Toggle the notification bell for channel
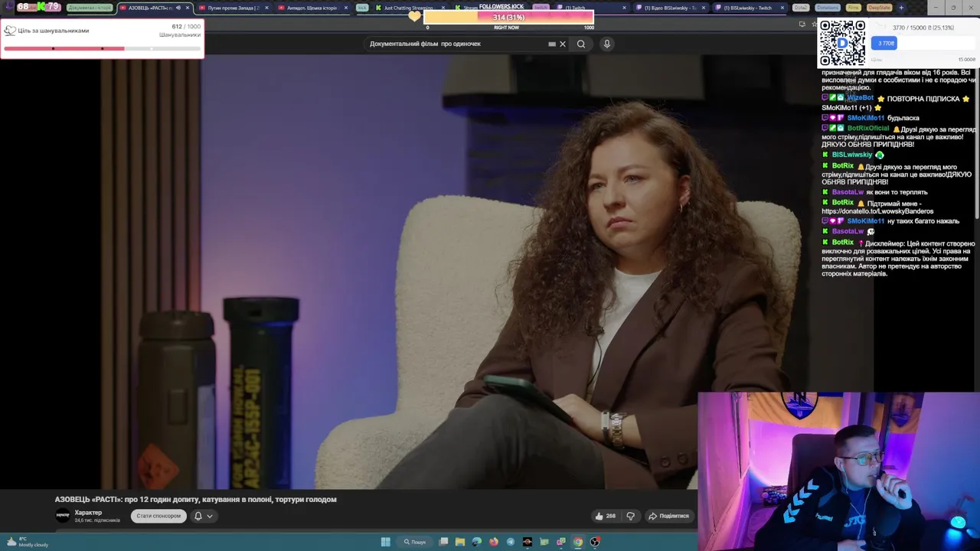 point(198,516)
